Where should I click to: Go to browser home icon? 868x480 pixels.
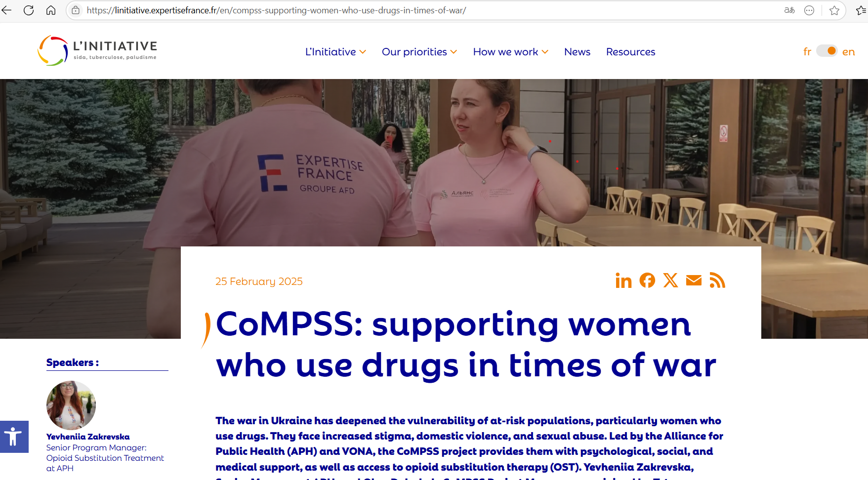click(51, 10)
